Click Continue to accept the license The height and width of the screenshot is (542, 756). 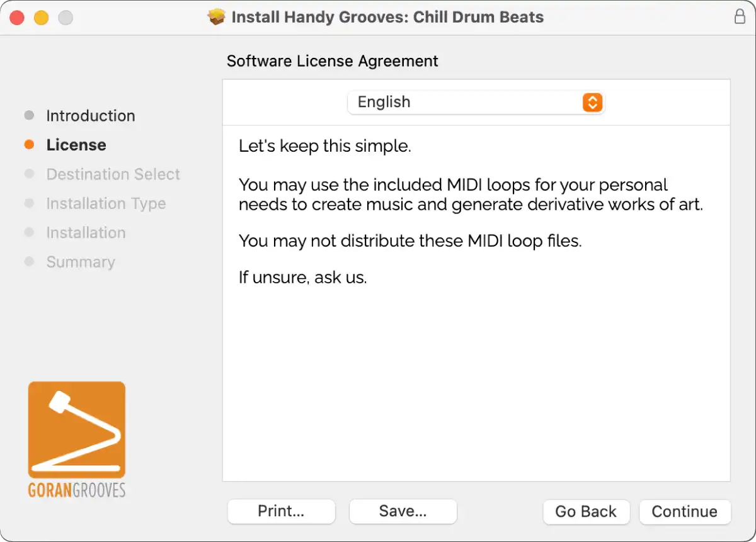click(x=685, y=512)
